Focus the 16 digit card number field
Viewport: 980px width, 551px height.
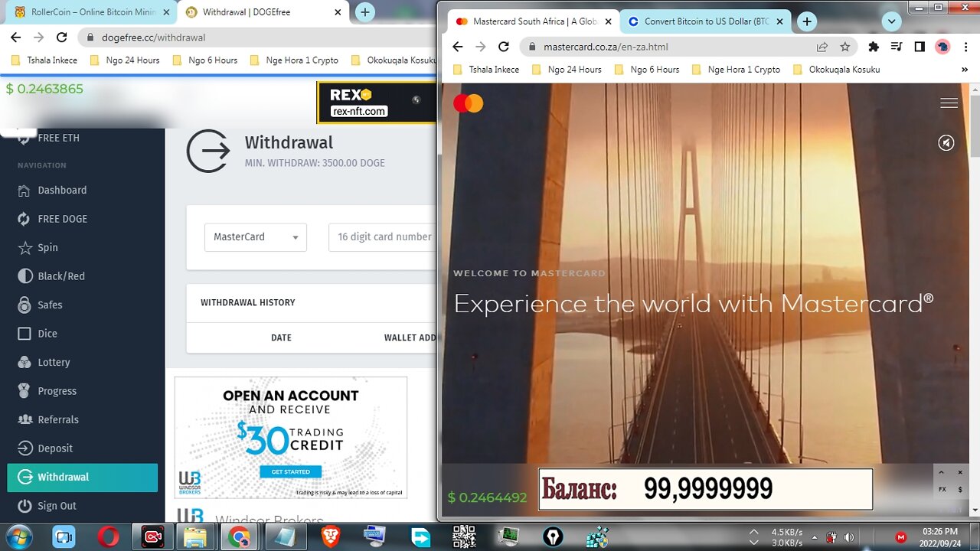tap(382, 237)
